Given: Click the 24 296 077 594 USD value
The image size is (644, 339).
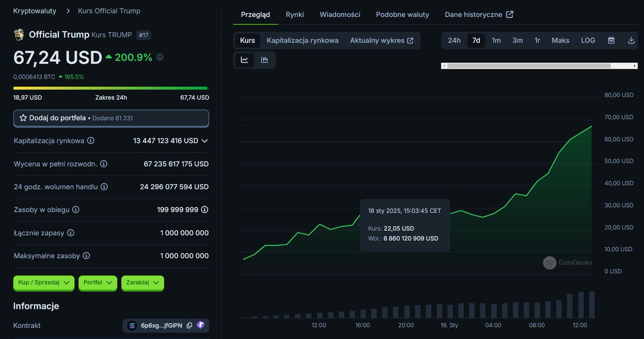Looking at the screenshot, I should tap(174, 187).
